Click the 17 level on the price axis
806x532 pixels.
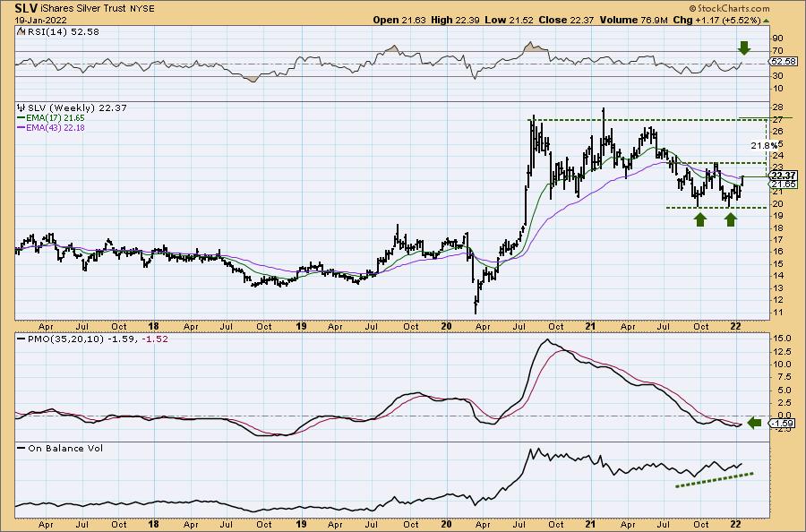pyautogui.click(x=776, y=239)
